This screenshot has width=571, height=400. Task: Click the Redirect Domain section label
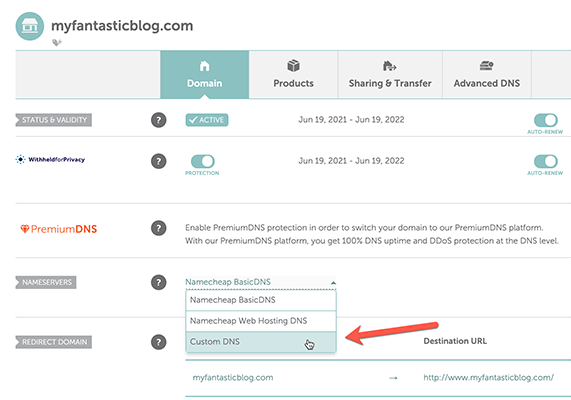pyautogui.click(x=54, y=342)
